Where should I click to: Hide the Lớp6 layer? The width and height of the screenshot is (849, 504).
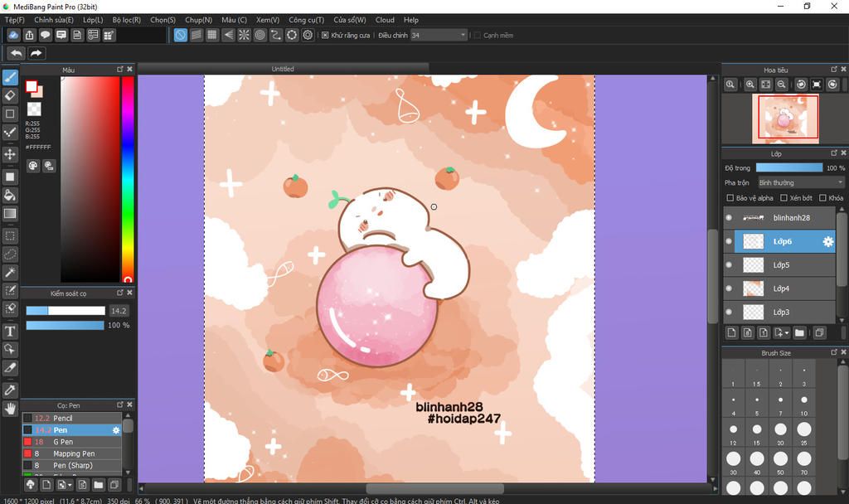pyautogui.click(x=729, y=241)
